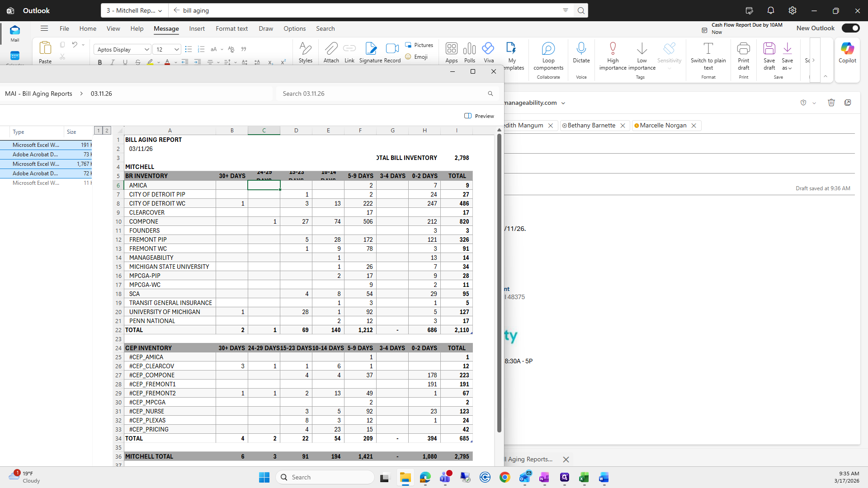Discard draft with the trash icon
This screenshot has height=488, width=868.
[831, 103]
